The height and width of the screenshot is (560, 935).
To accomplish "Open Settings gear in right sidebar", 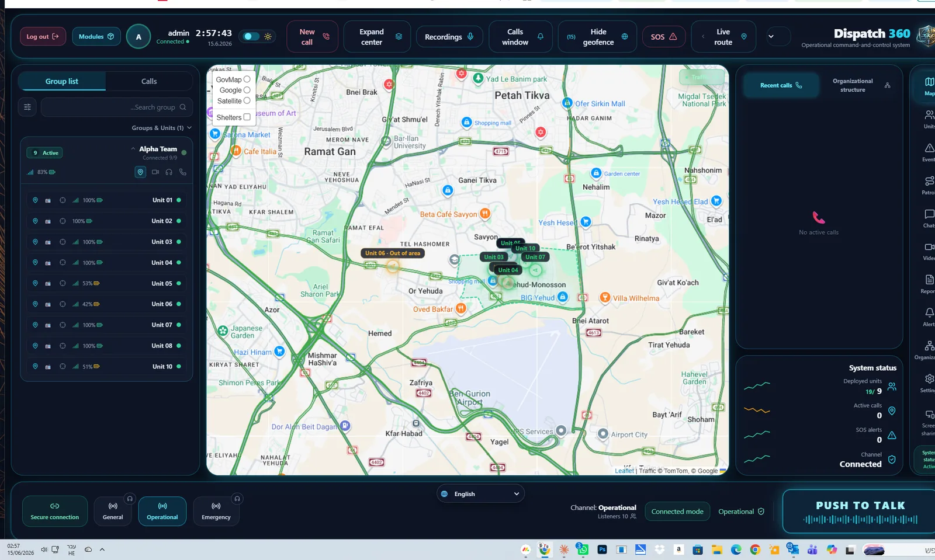I will pyautogui.click(x=929, y=382).
